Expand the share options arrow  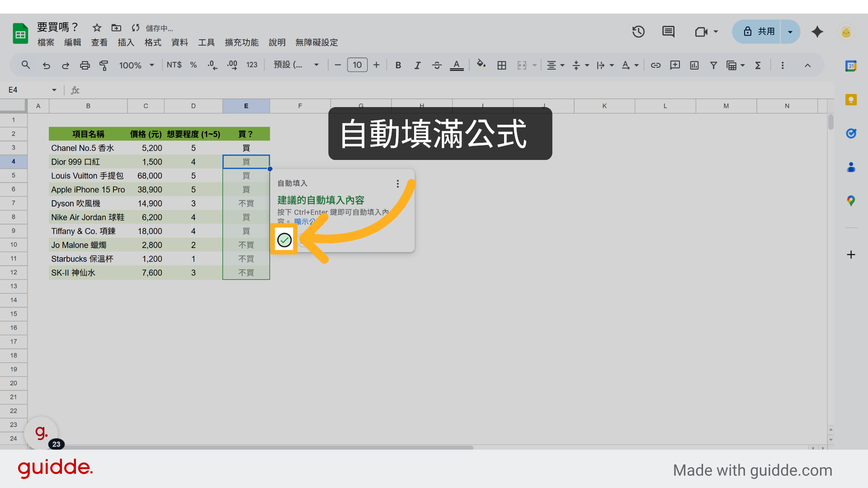coord(790,32)
